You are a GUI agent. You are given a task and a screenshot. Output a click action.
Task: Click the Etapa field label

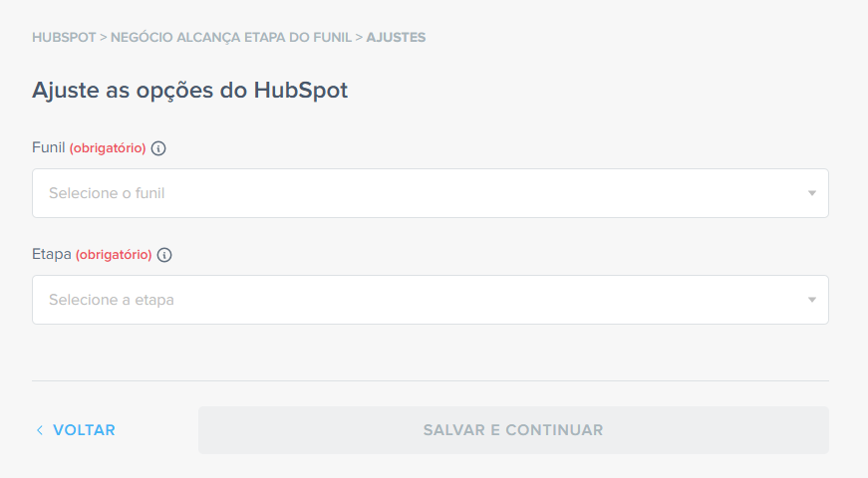(51, 255)
